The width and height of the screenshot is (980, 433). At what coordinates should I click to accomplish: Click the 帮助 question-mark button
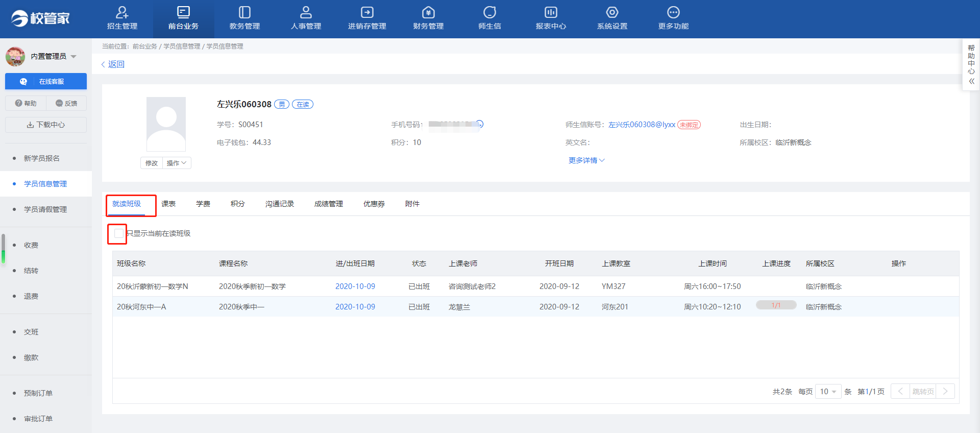(26, 103)
